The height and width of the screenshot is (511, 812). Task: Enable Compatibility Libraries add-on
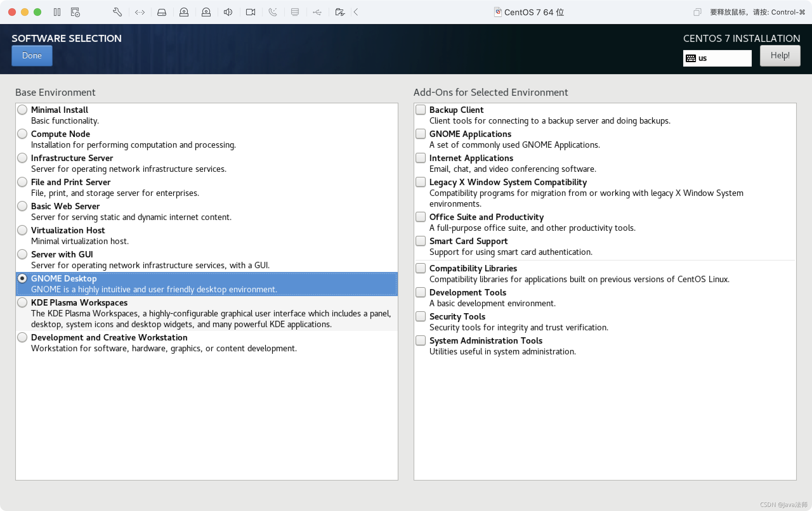421,268
